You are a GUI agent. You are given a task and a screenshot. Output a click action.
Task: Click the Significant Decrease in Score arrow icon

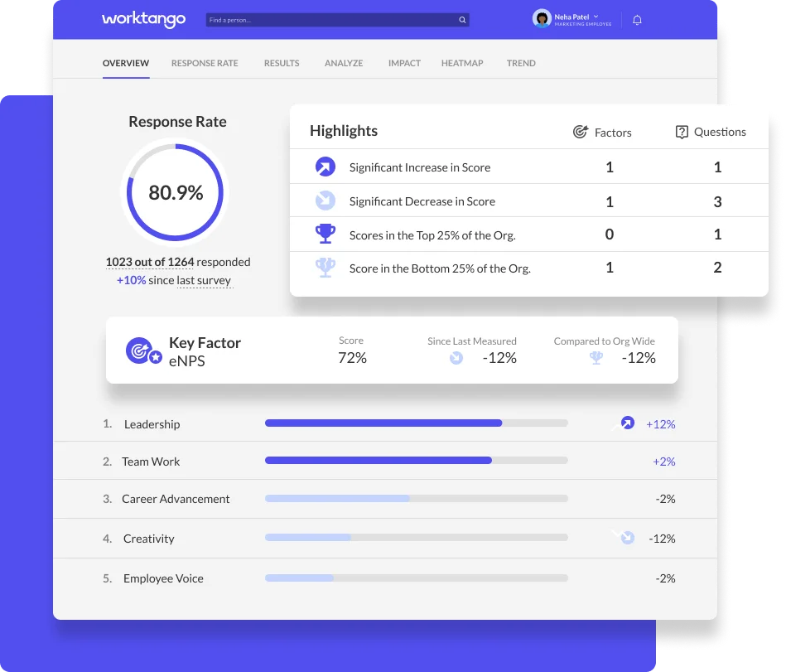coord(325,201)
